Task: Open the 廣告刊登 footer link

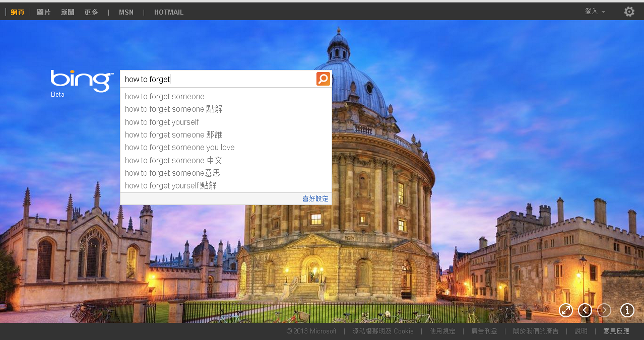Action: tap(484, 331)
